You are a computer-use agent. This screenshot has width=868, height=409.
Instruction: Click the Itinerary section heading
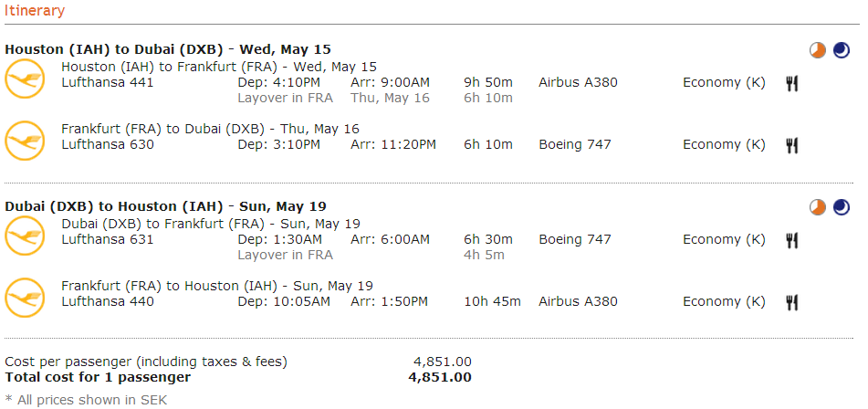35,11
